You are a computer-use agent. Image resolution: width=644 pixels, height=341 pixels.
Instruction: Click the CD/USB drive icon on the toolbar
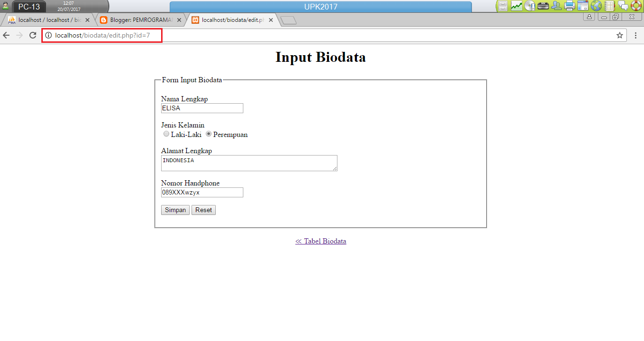pos(529,6)
